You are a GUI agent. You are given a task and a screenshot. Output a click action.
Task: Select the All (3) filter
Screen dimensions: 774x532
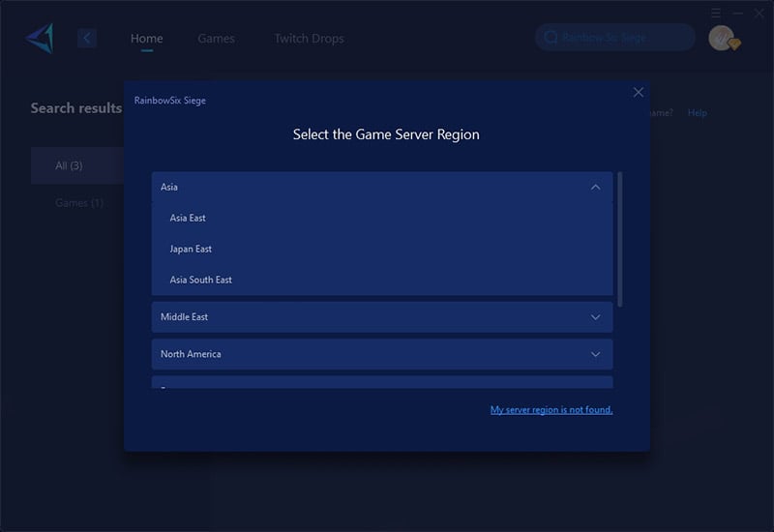77,165
